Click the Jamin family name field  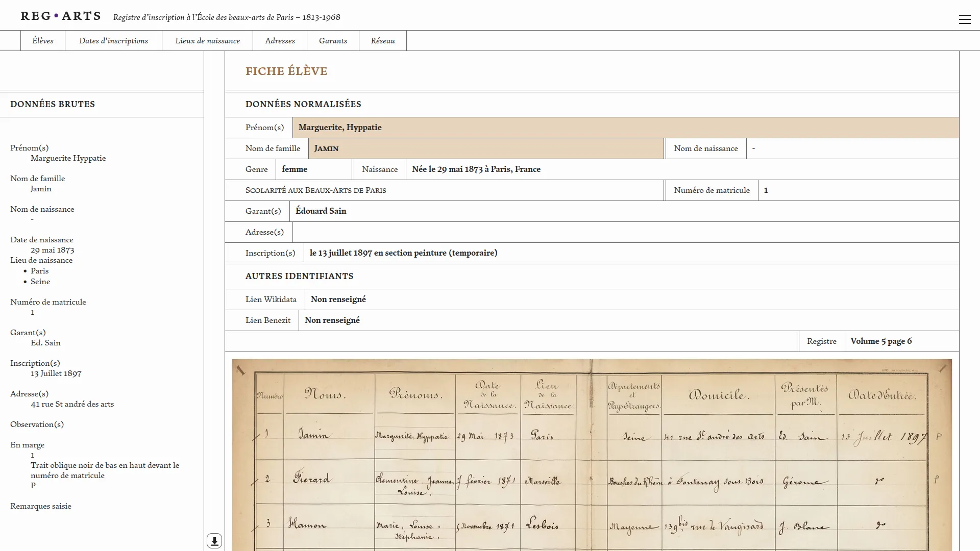tap(327, 148)
